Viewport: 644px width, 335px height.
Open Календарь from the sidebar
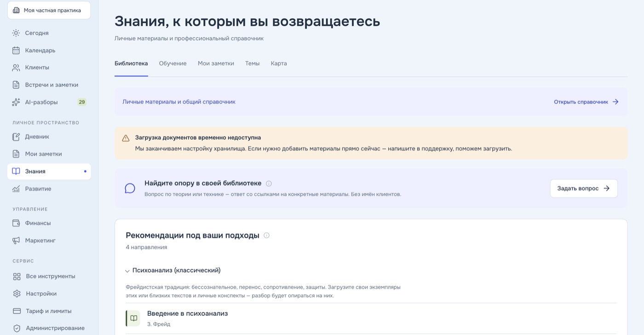tap(49, 51)
